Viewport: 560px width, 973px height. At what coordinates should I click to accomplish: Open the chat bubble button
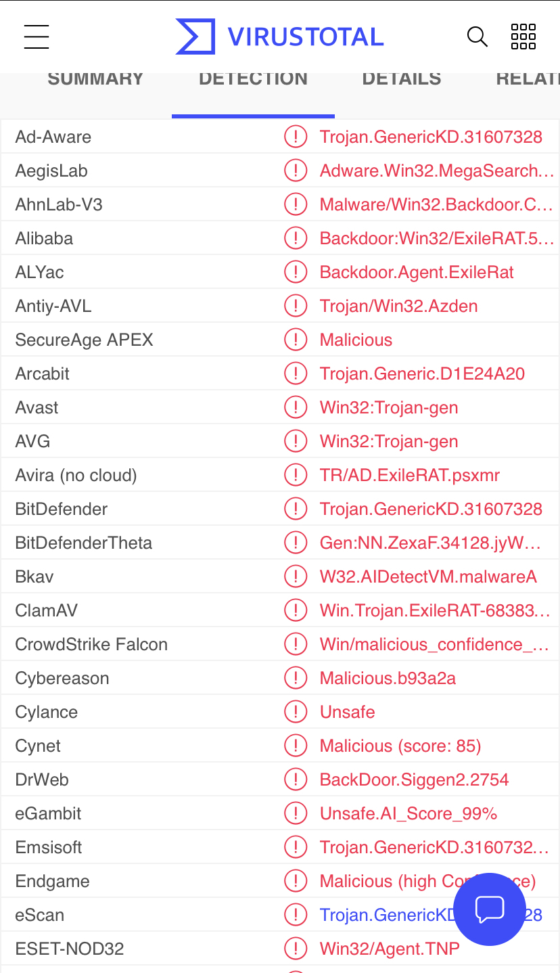pos(490,909)
